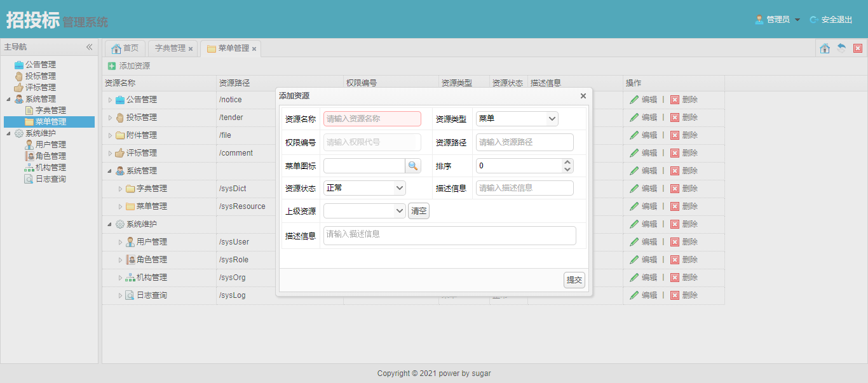Click pencil edit icon in 字典管理 row
868x383 pixels.
coord(634,189)
